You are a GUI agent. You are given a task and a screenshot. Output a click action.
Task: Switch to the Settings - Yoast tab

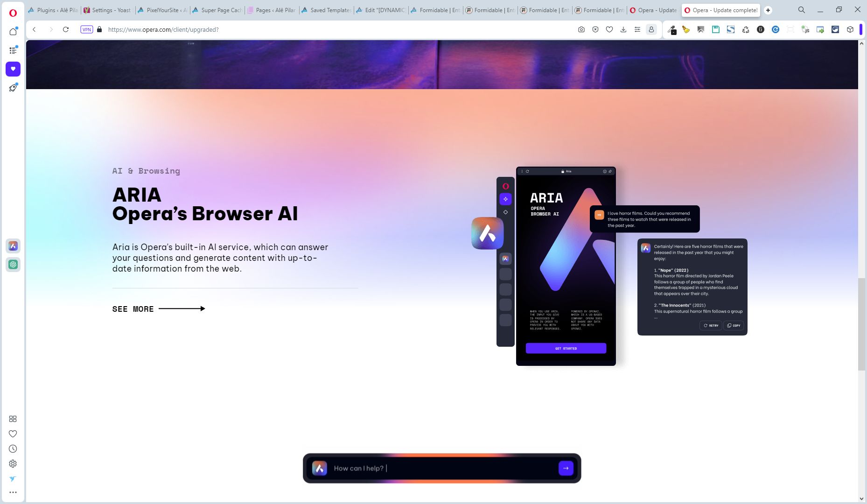[108, 10]
